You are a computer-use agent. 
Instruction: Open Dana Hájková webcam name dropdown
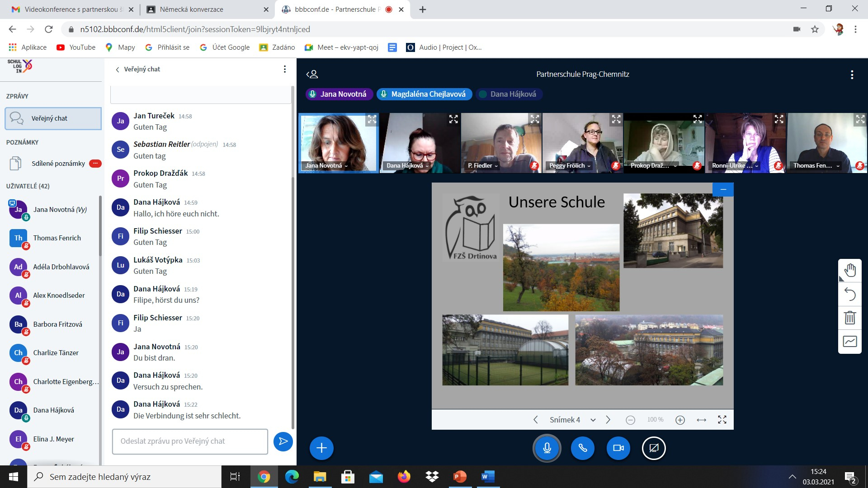[x=407, y=166]
